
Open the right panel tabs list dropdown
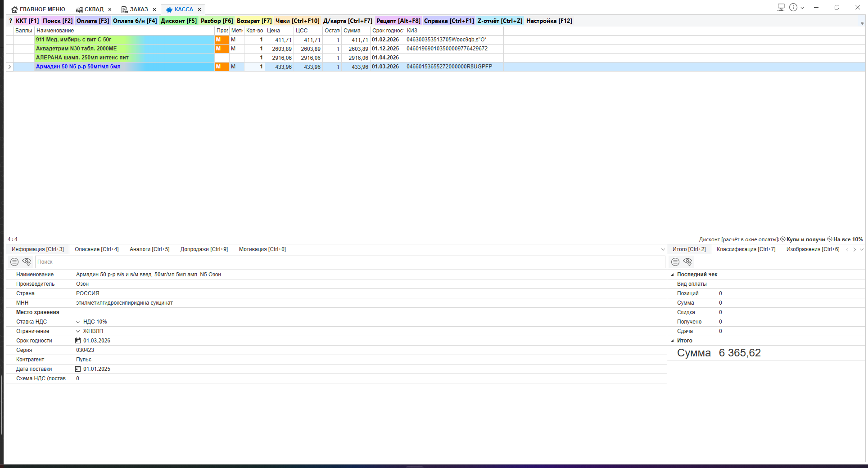pyautogui.click(x=862, y=249)
